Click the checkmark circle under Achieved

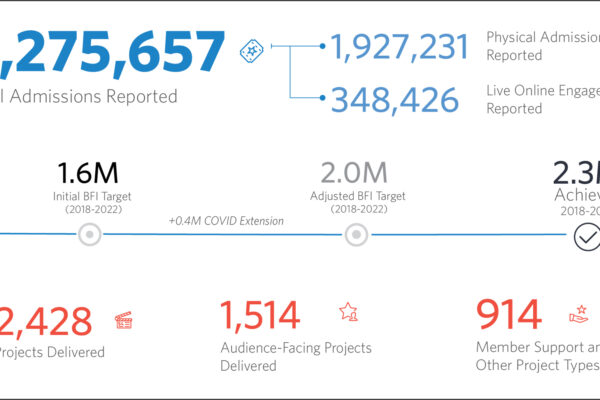[x=585, y=236]
